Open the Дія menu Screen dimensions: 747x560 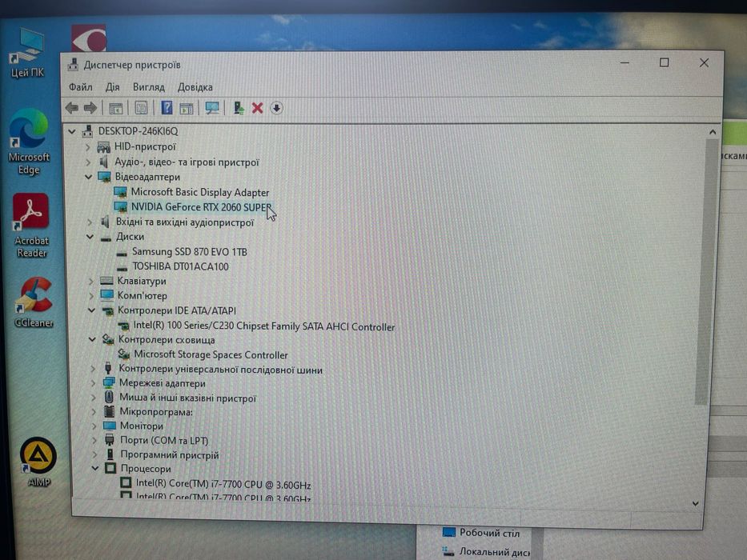112,87
